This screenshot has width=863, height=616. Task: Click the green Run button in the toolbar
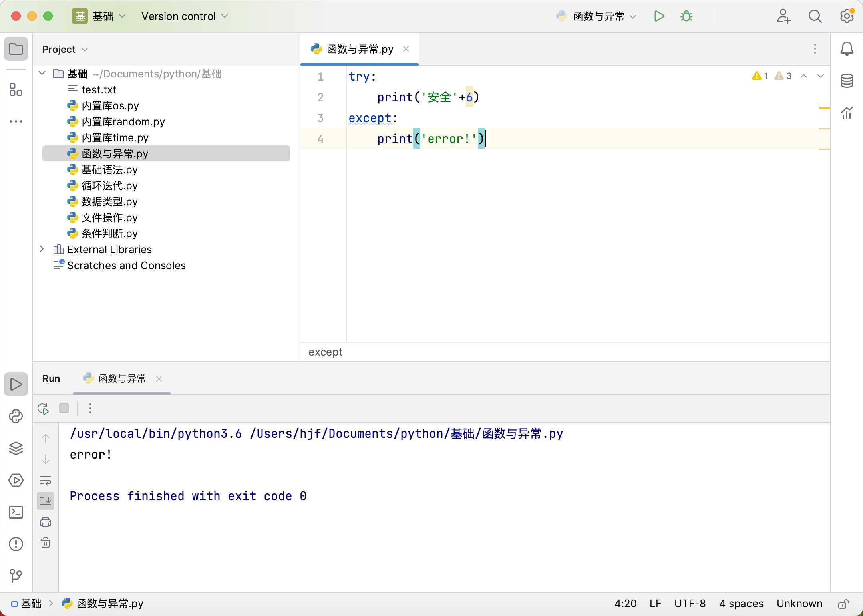point(659,16)
